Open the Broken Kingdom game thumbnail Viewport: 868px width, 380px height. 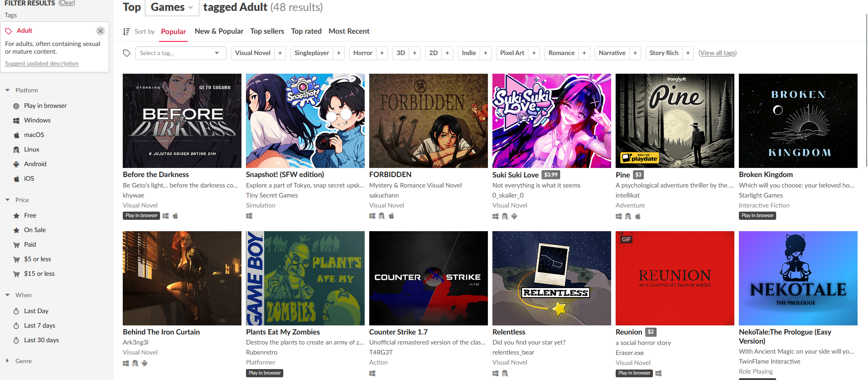pyautogui.click(x=798, y=121)
